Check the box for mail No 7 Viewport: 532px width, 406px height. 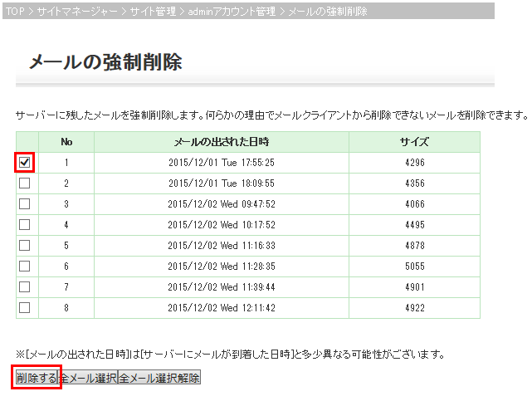(x=25, y=286)
